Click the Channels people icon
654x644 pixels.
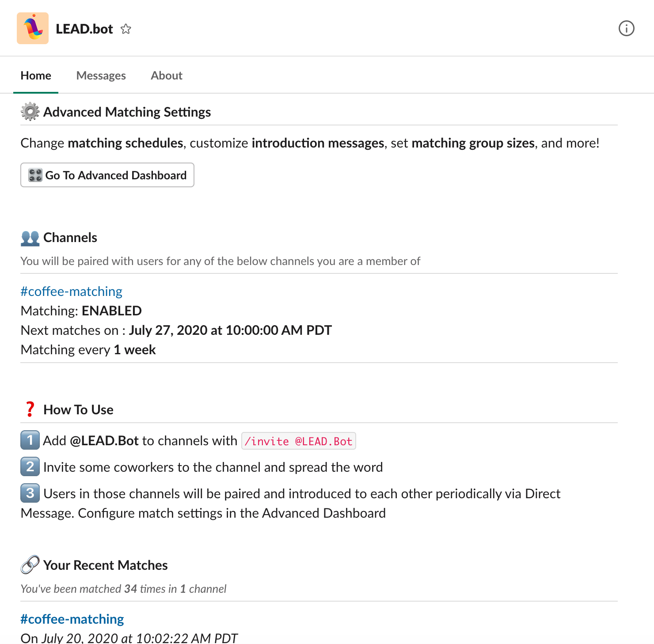click(x=30, y=237)
